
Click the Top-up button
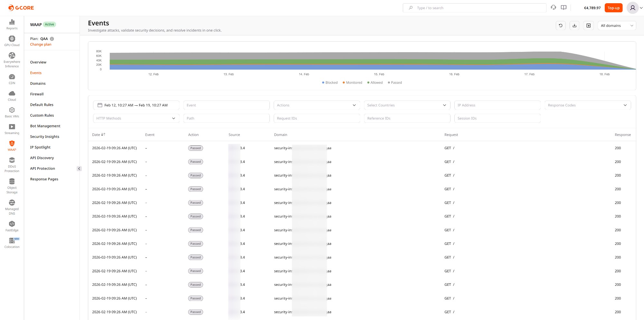[x=613, y=7]
